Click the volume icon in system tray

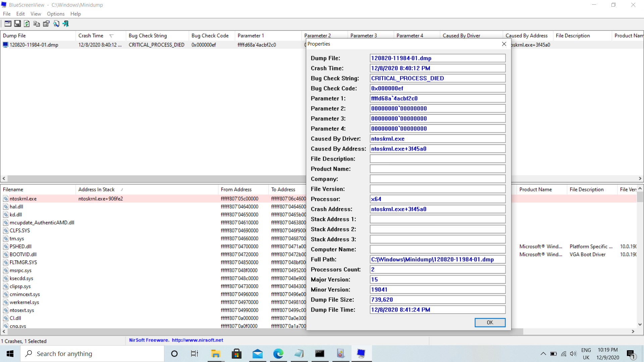(x=573, y=354)
